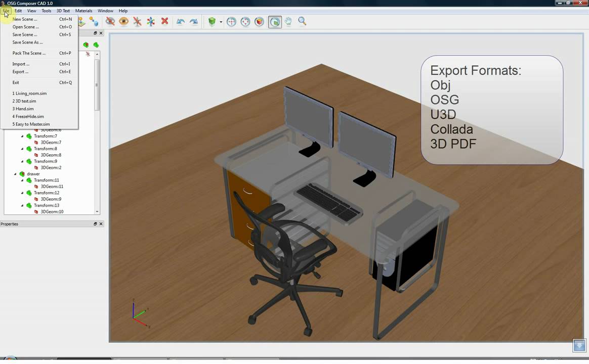Float the scene tree panel
The width and height of the screenshot is (589, 364).
95,33
